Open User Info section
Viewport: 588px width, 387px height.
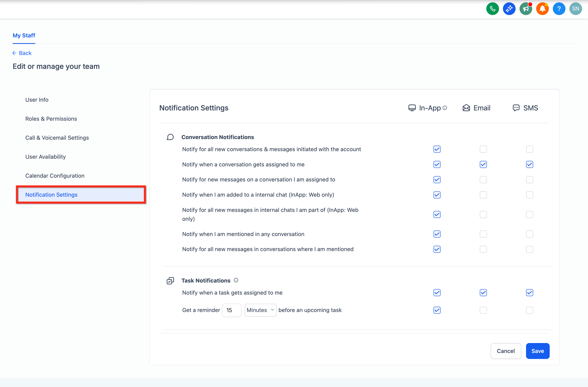pos(37,100)
